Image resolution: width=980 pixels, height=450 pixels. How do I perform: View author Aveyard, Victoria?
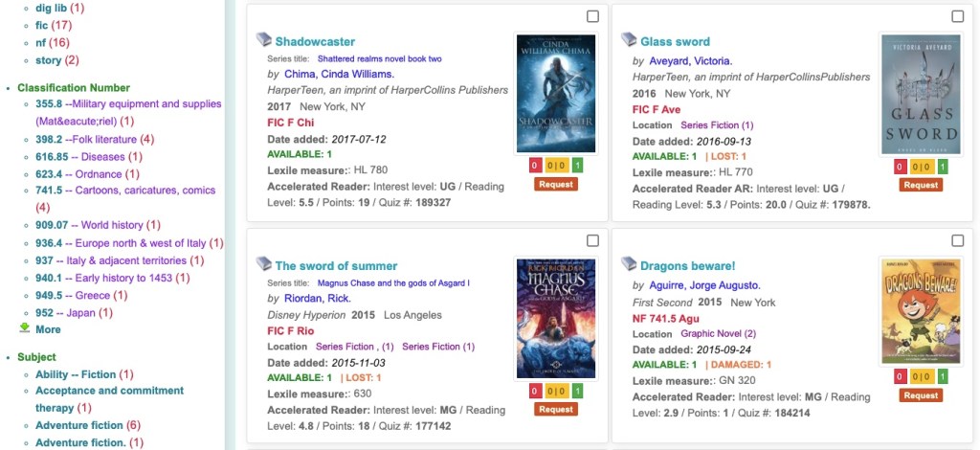[691, 61]
